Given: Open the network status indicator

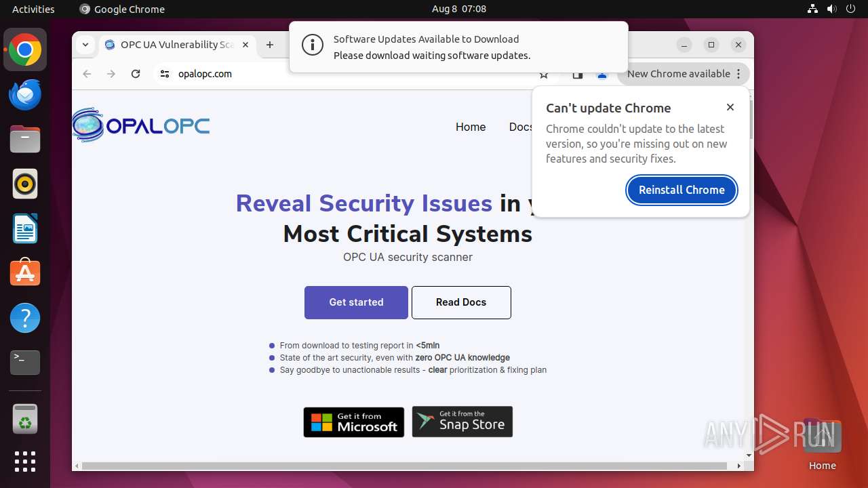Looking at the screenshot, I should click(812, 9).
